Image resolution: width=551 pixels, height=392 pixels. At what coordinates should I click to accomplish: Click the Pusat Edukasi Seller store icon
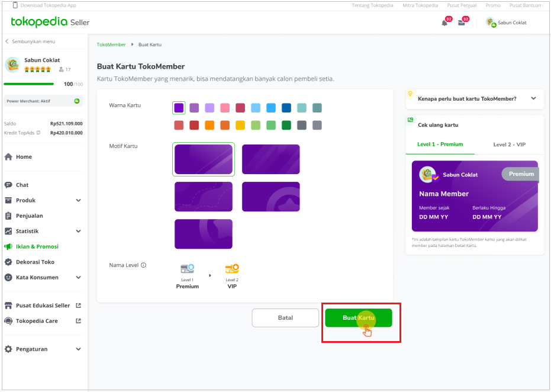coord(8,306)
